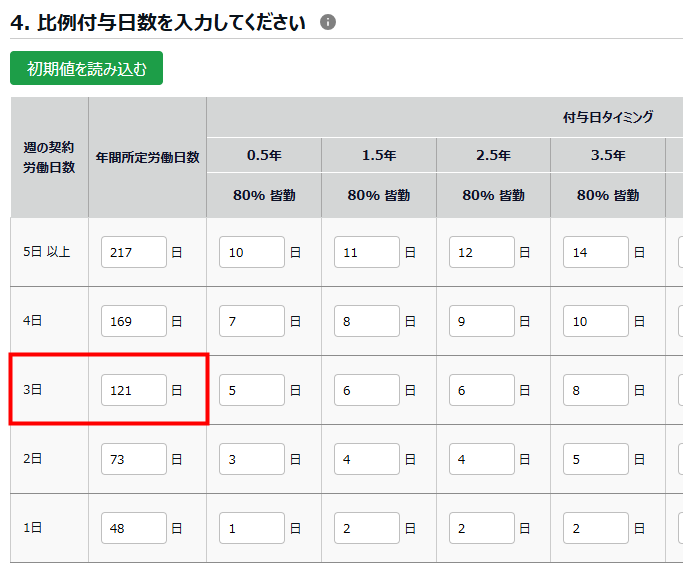Viewport: 683px width, 573px height.
Task: Click the 2日 row label
Action: point(33,458)
